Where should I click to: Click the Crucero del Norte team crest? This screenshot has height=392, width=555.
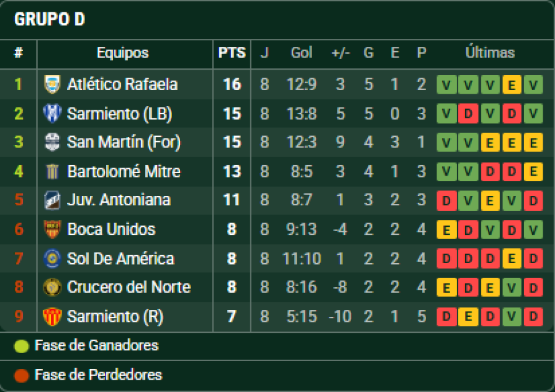[x=52, y=287]
